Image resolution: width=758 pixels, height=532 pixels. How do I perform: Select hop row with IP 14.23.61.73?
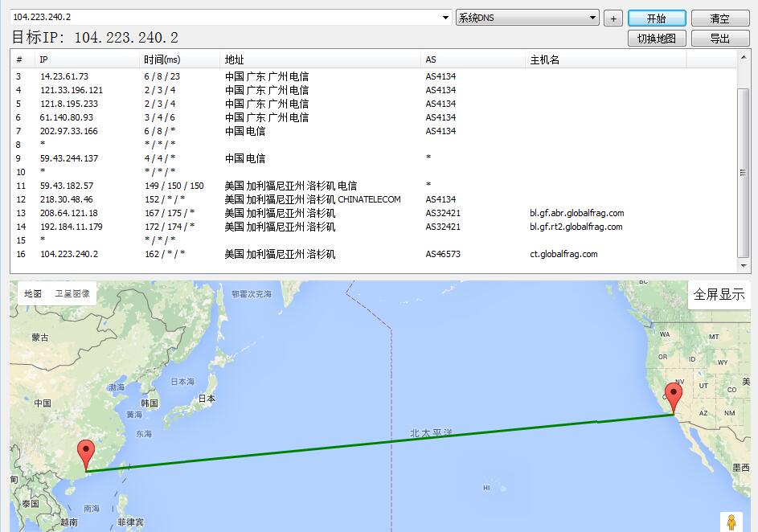[x=373, y=76]
